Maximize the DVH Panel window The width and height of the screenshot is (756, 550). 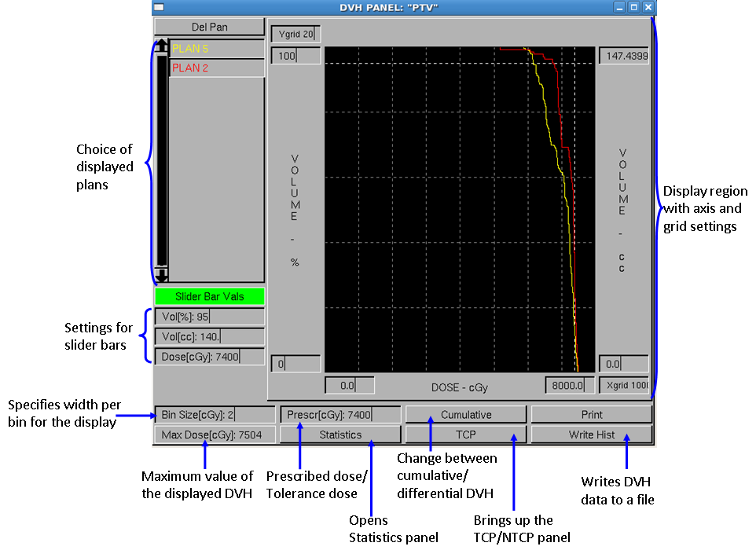(x=634, y=7)
